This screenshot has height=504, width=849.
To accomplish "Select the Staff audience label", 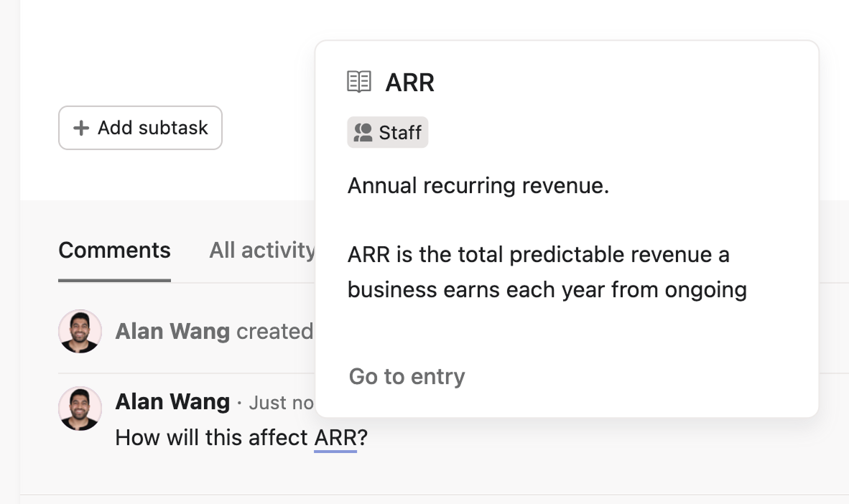I will 400,133.
